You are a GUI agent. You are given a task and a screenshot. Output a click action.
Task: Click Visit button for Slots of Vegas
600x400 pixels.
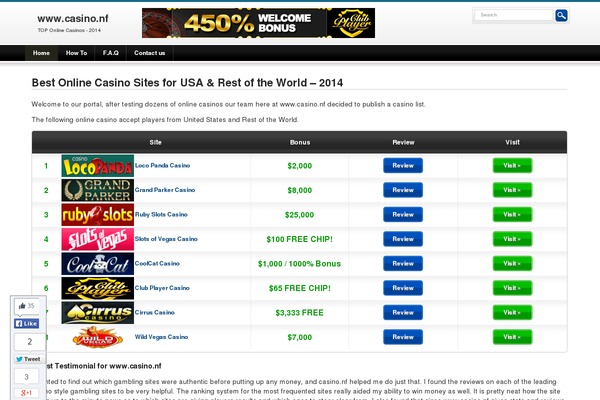512,239
